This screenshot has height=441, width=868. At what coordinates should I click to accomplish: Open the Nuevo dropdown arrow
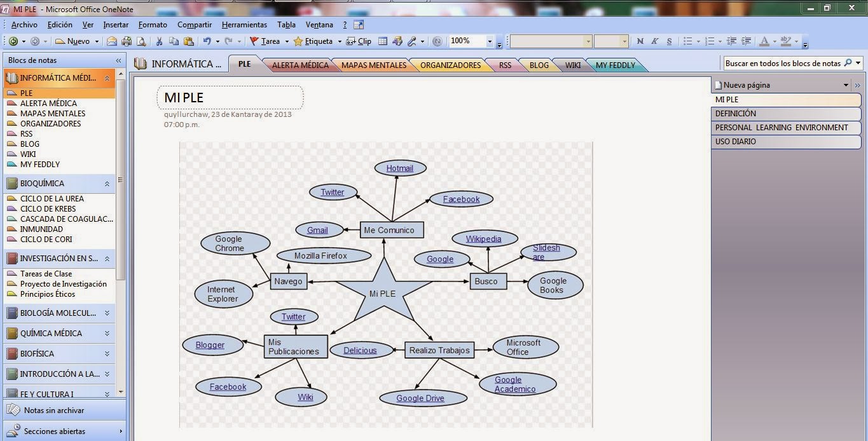pyautogui.click(x=97, y=41)
